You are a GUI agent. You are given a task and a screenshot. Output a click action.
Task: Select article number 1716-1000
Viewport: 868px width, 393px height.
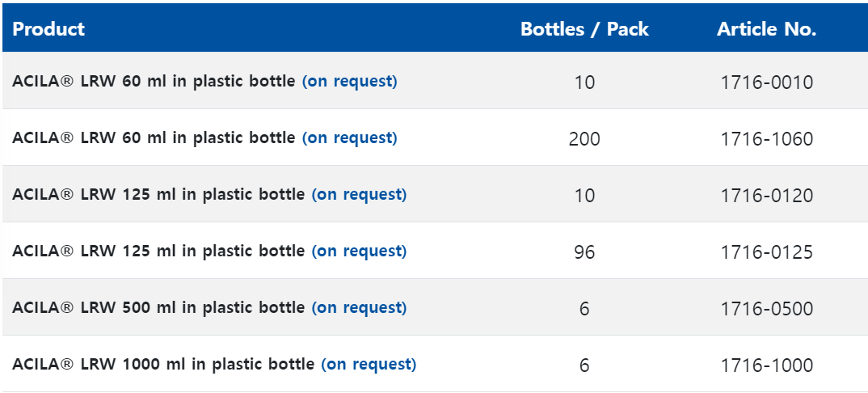(x=767, y=366)
